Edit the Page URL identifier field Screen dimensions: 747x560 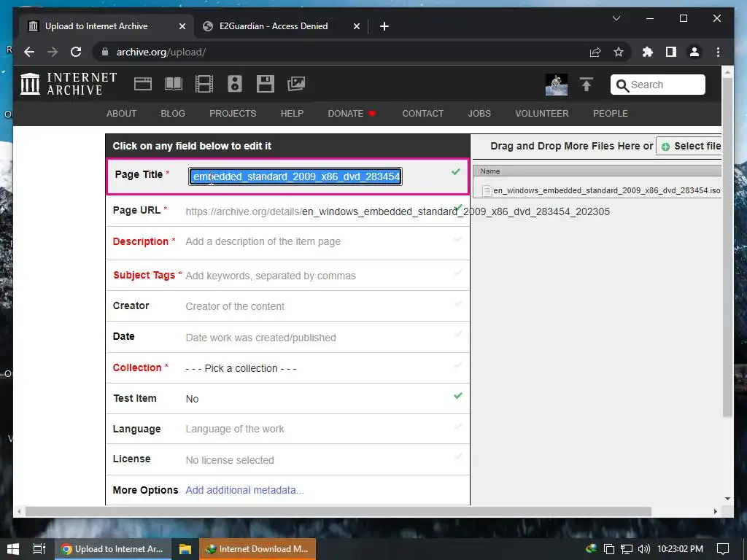[x=455, y=211]
